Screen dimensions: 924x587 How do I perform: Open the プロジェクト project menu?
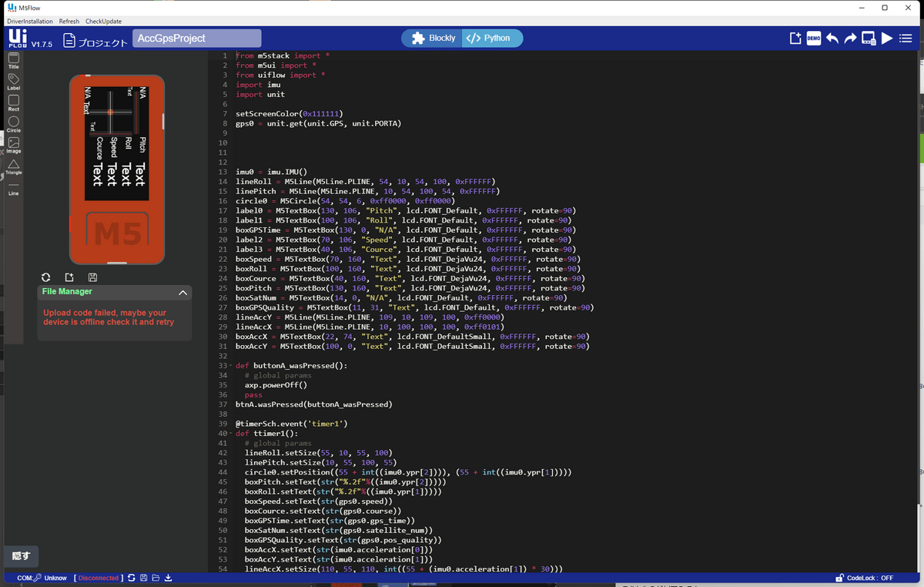coord(95,41)
